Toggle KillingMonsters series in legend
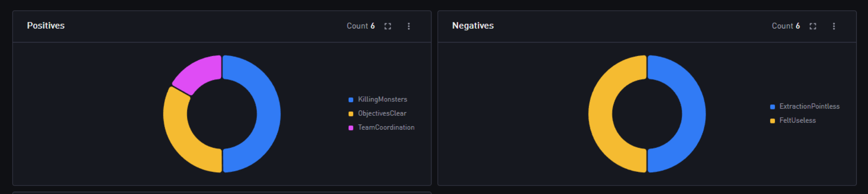 click(378, 99)
